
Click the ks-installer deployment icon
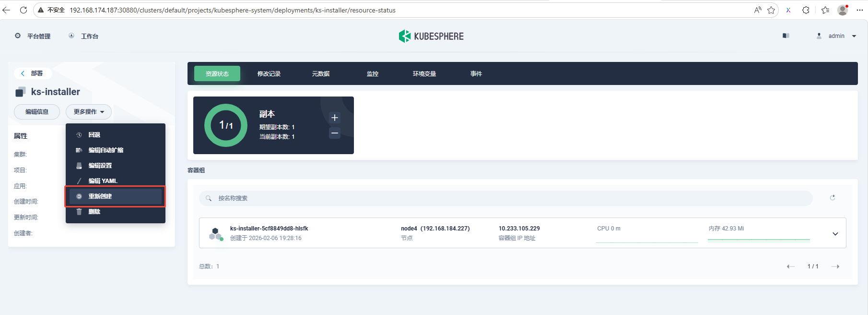[21, 92]
